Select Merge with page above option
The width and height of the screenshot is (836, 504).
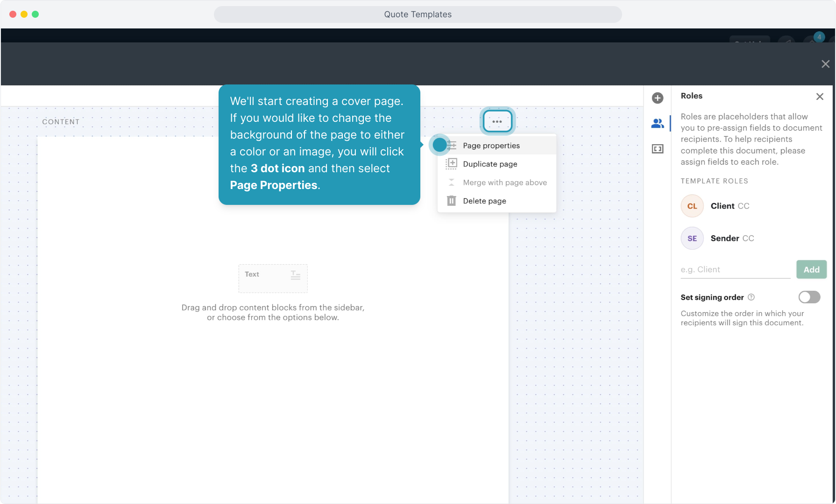coord(504,182)
